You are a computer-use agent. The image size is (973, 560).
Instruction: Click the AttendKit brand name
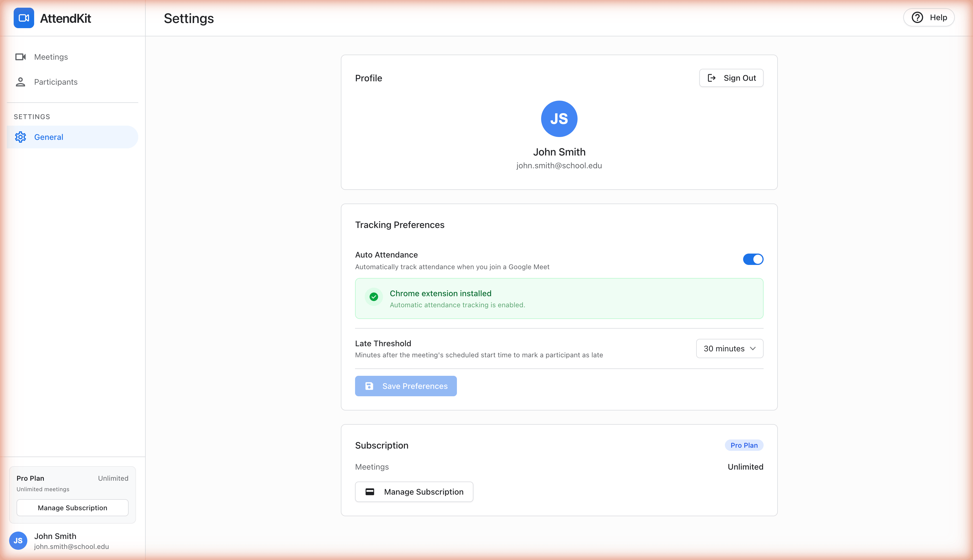click(x=65, y=18)
